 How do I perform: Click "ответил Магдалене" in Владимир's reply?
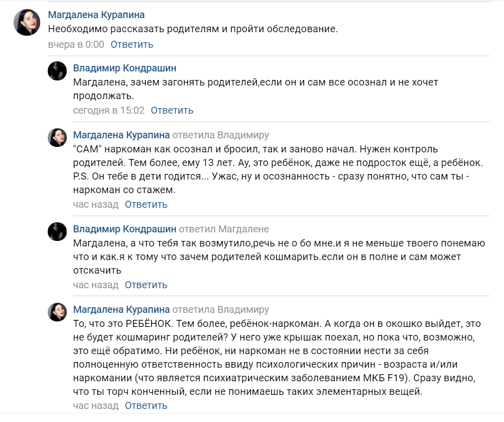pyautogui.click(x=224, y=229)
